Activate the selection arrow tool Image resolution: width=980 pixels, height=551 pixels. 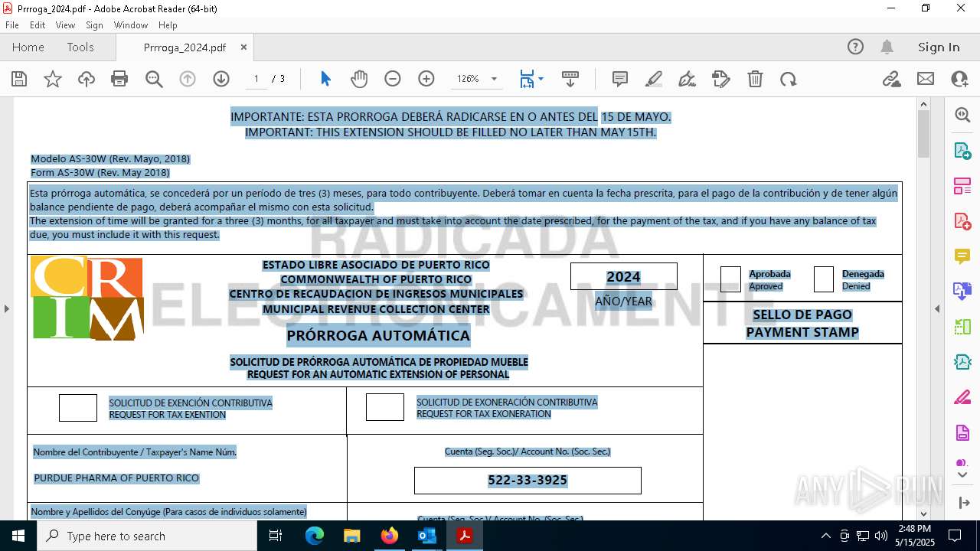pos(325,79)
